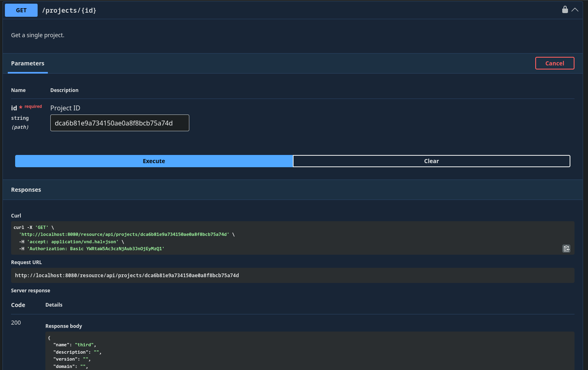The width and height of the screenshot is (588, 370).
Task: Click the GET method badge
Action: click(21, 10)
